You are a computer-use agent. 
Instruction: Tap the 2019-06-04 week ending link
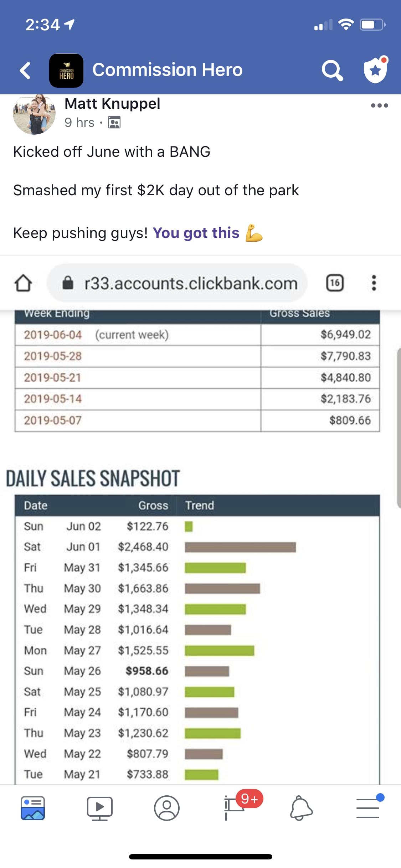pos(53,335)
